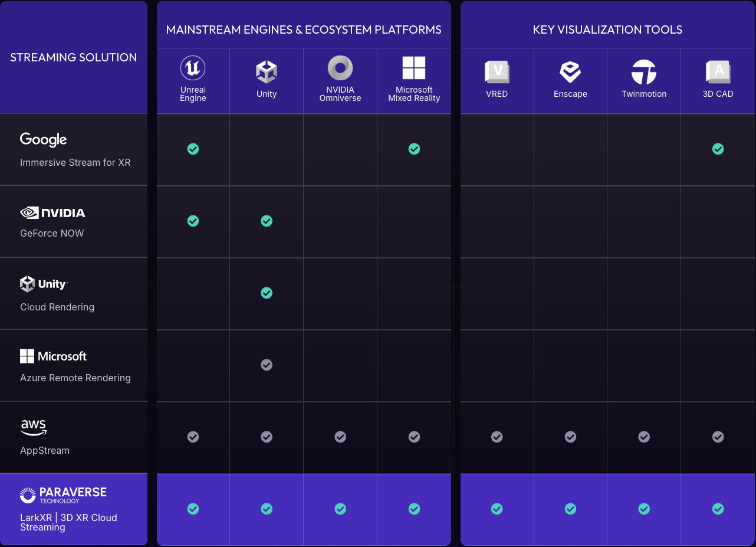Click the 'Microsoft Mixed Reality' column label

[x=414, y=94]
